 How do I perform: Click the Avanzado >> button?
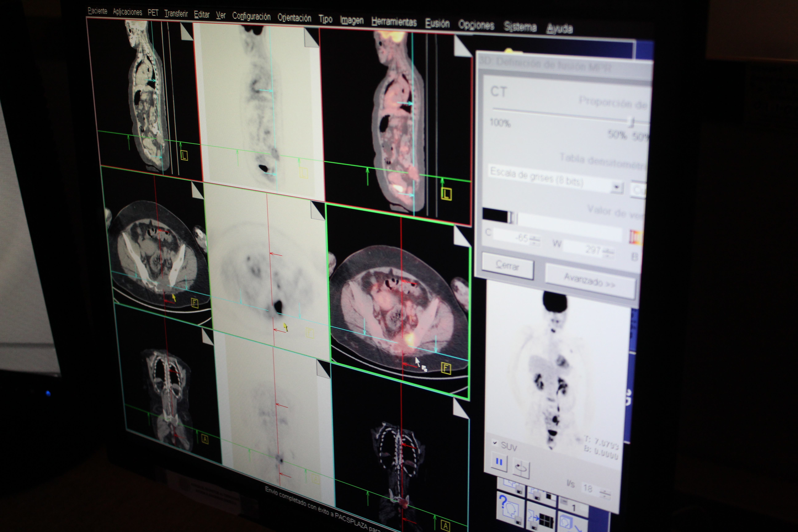590,281
